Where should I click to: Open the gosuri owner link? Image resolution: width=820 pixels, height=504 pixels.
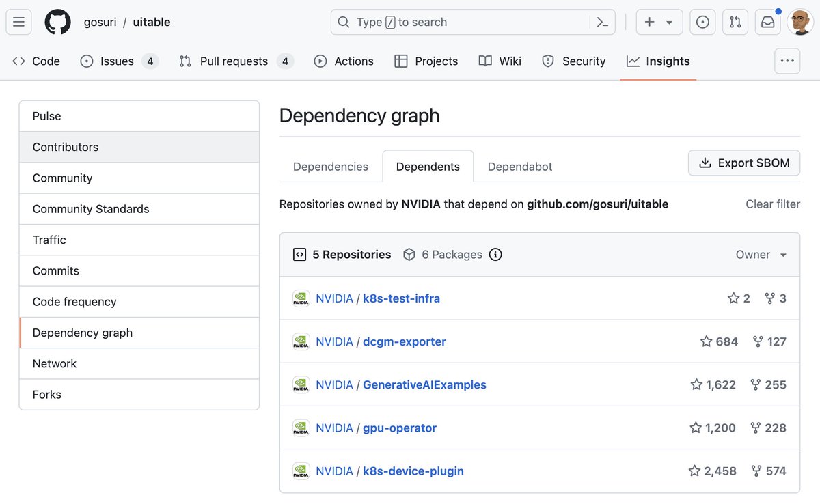click(x=100, y=22)
